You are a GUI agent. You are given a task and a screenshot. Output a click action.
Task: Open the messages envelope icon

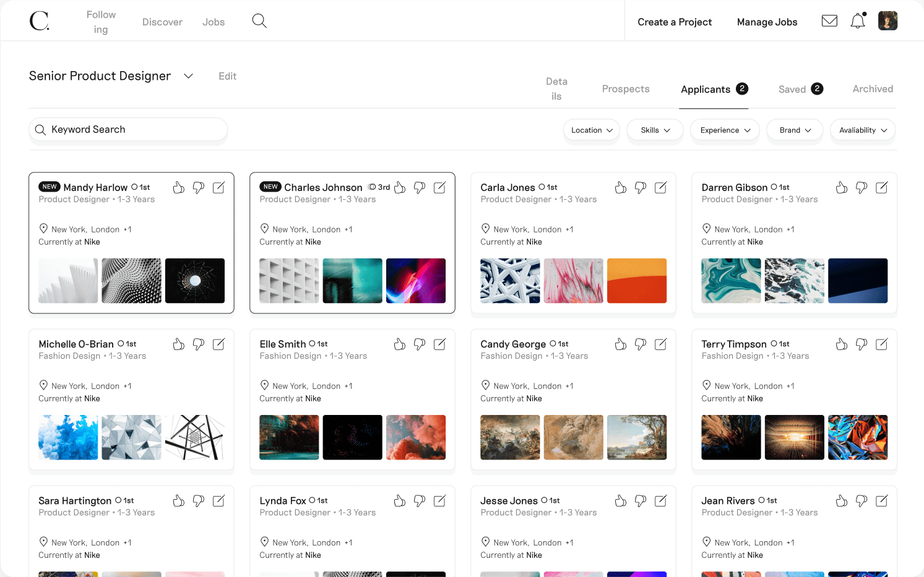click(x=829, y=21)
